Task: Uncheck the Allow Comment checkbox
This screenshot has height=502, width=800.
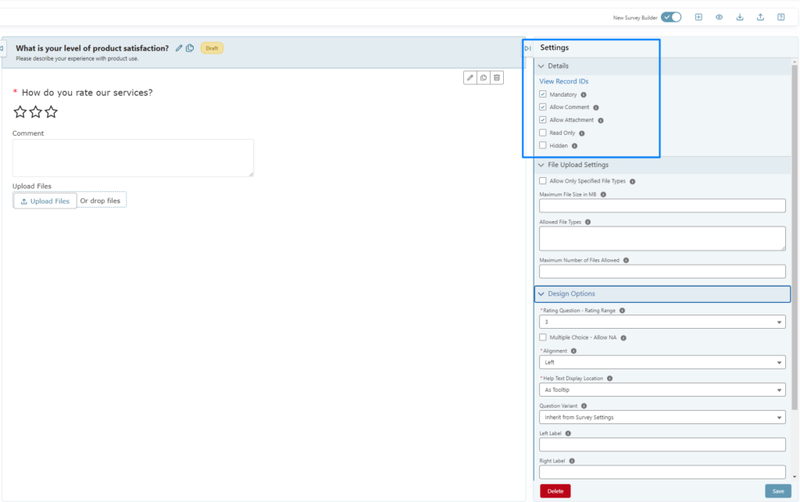Action: [543, 107]
